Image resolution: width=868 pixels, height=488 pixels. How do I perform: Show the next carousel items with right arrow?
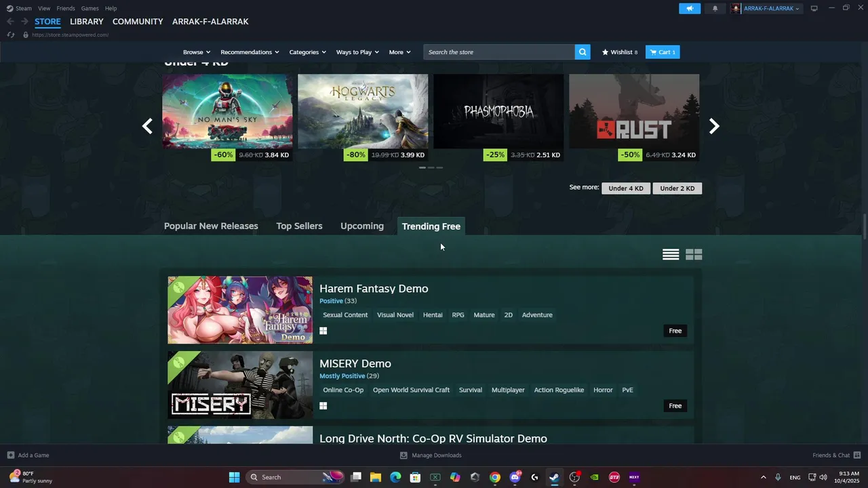coord(713,126)
